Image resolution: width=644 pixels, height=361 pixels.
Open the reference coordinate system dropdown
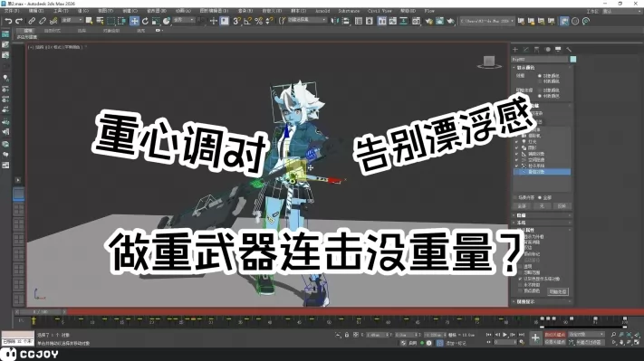click(x=184, y=20)
